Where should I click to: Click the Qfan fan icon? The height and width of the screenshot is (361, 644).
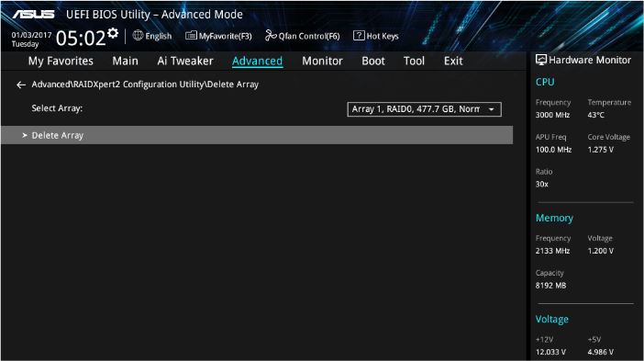coord(271,35)
